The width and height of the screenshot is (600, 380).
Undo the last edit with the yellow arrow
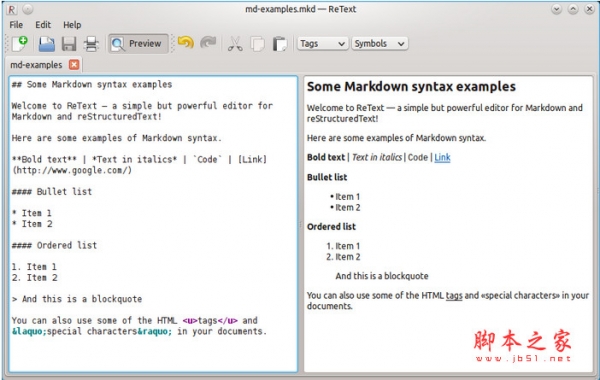pos(186,42)
